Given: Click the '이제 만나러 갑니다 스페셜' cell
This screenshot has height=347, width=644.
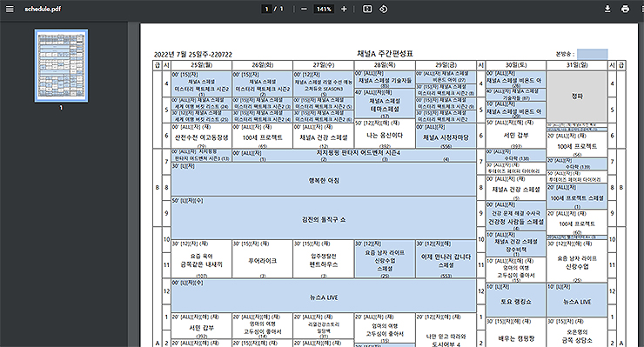Looking at the screenshot, I should (x=446, y=259).
